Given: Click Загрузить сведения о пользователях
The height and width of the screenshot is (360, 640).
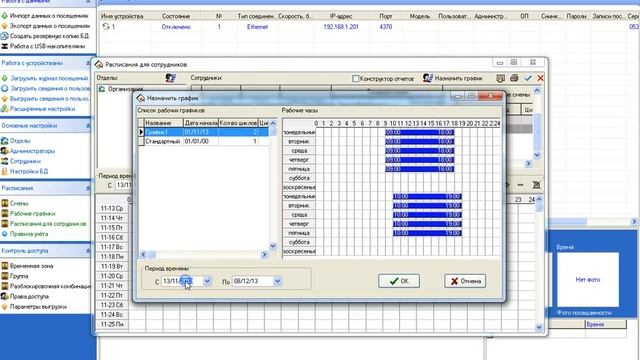Looking at the screenshot, I should click(x=50, y=88).
